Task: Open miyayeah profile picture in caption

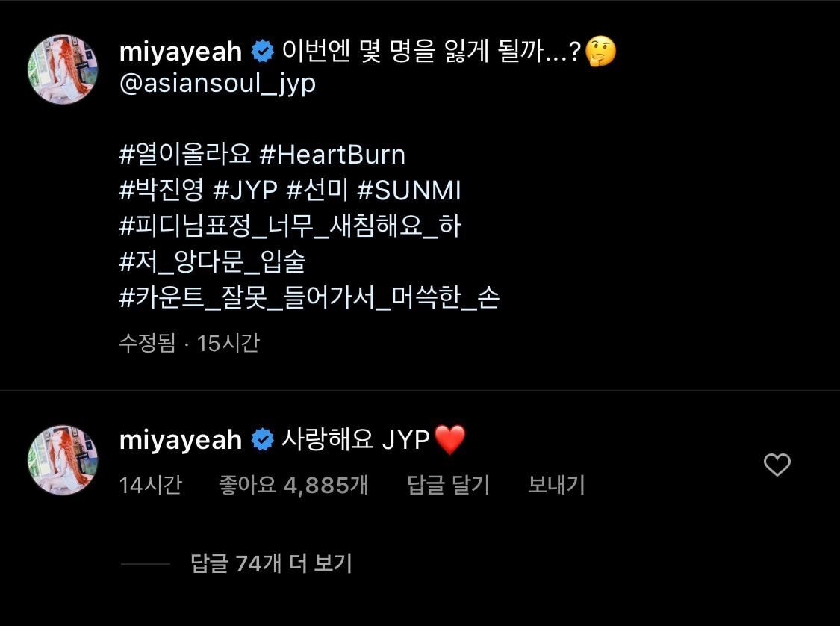Action: tap(63, 69)
